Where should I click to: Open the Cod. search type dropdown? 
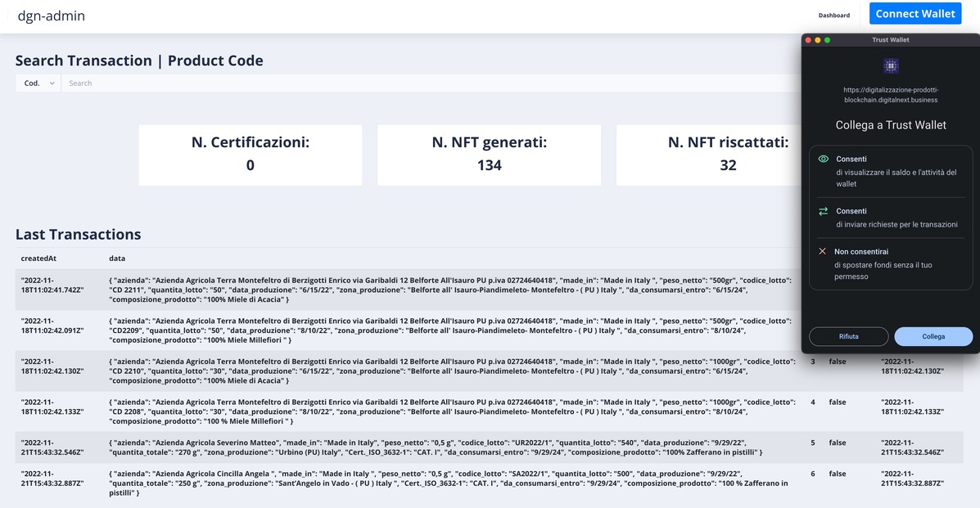coord(38,83)
